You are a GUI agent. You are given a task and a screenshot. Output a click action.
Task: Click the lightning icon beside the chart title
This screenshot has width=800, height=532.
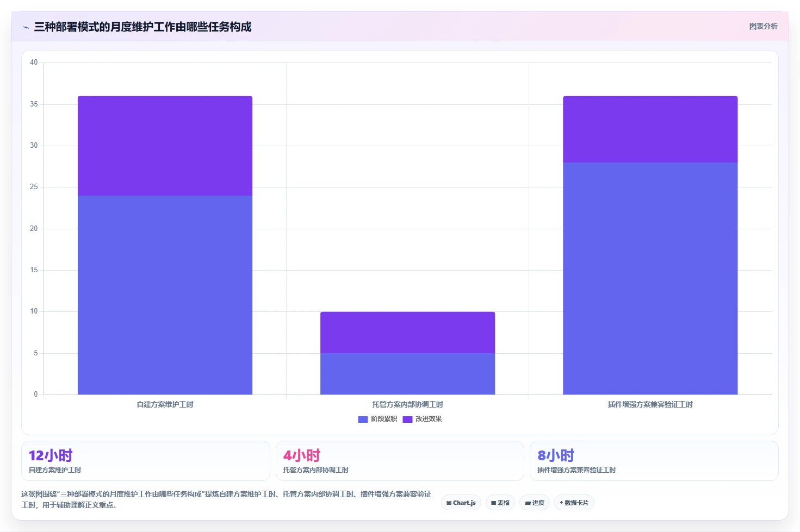point(26,27)
